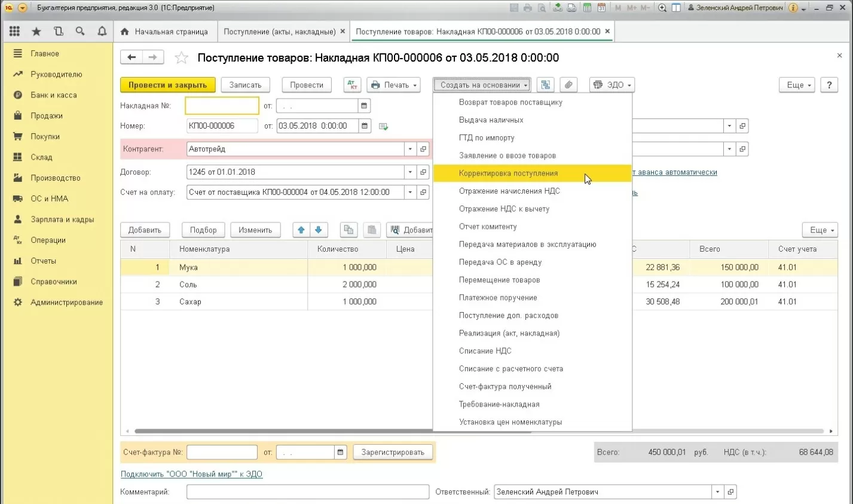Expand the Контрагент dropdown arrow
The image size is (853, 504).
point(410,149)
